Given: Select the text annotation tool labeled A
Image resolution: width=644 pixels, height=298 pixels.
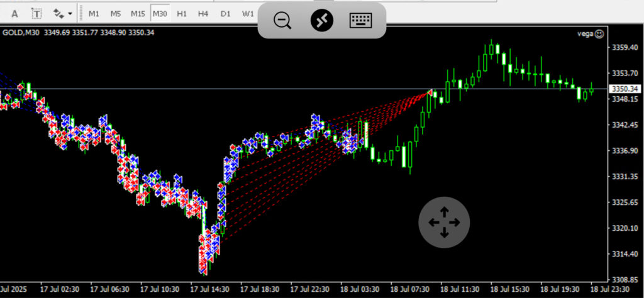Looking at the screenshot, I should [15, 14].
